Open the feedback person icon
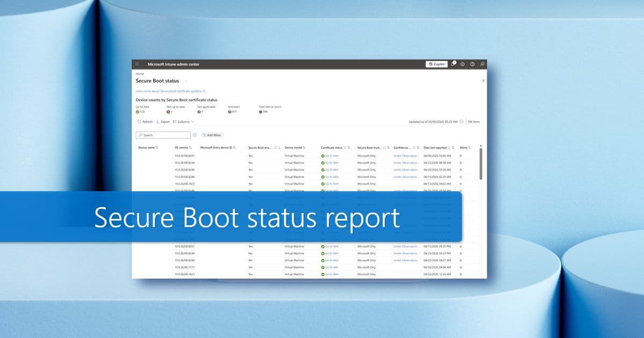This screenshot has height=338, width=644. (x=482, y=64)
